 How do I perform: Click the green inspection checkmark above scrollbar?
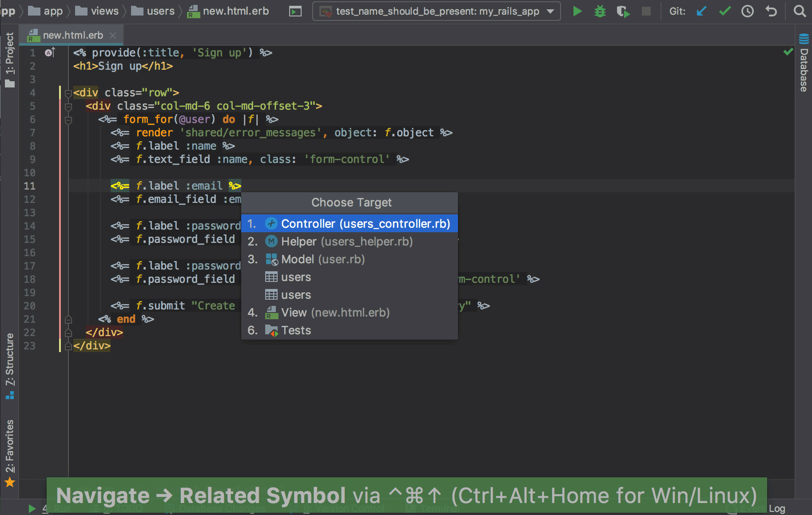point(788,52)
